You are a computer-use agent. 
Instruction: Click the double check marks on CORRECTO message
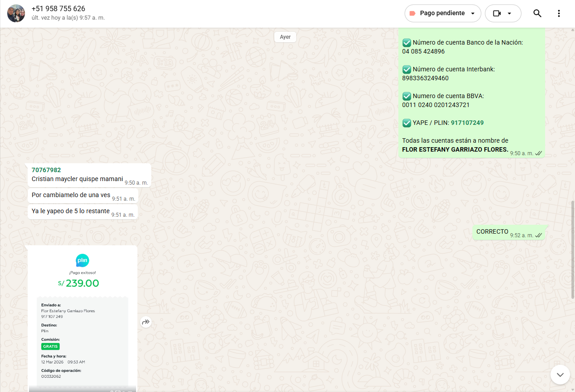[x=538, y=235]
